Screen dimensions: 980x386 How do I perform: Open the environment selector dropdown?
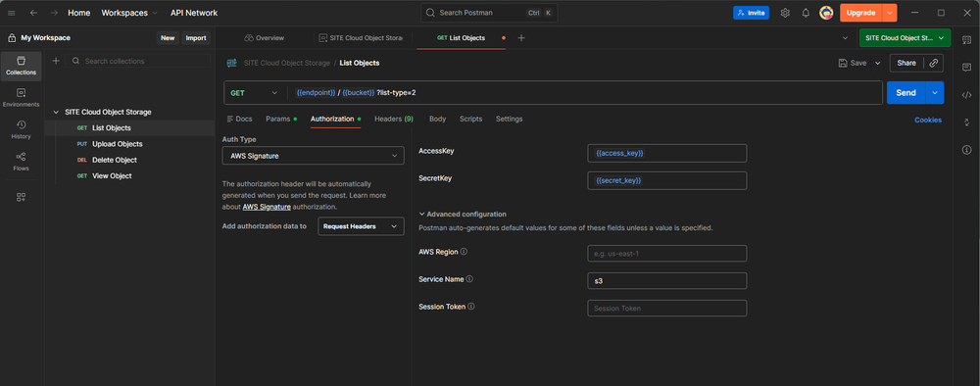905,38
